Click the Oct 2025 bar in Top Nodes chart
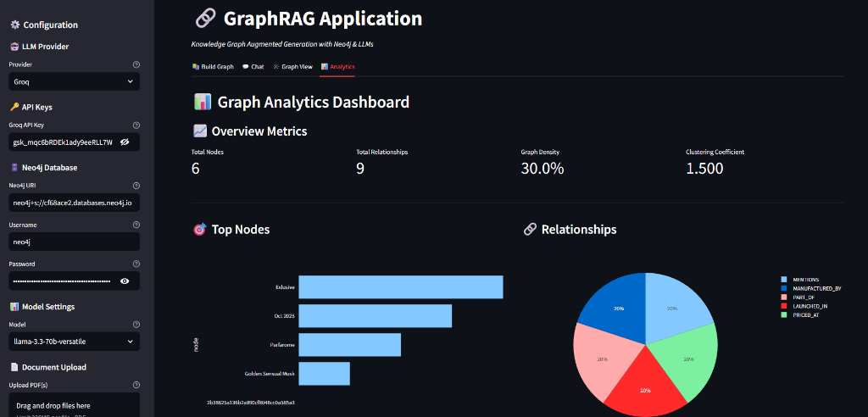This screenshot has height=417, width=868. click(376, 315)
